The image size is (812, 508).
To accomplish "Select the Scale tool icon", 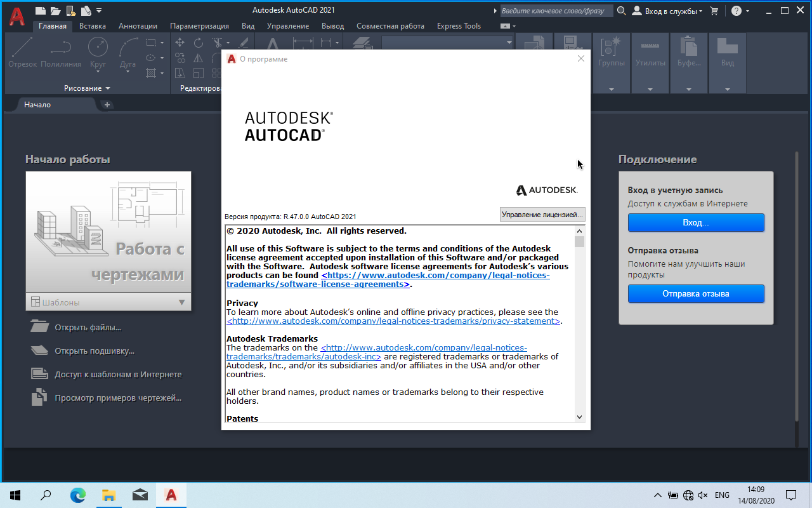I will (199, 73).
